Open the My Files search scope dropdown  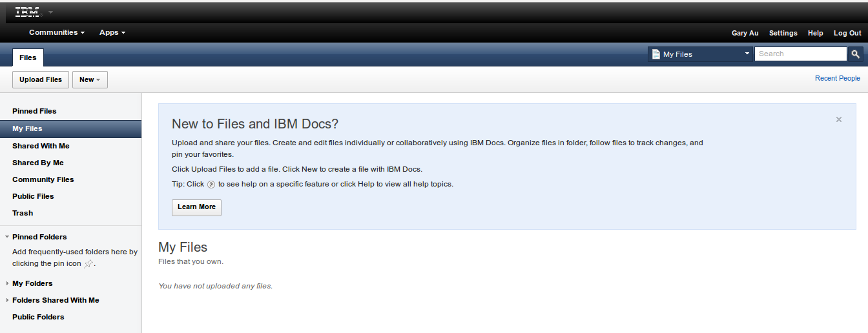[701, 54]
